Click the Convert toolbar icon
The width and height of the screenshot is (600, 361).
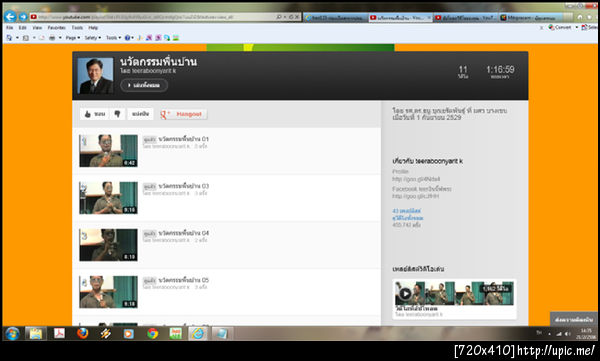point(560,27)
